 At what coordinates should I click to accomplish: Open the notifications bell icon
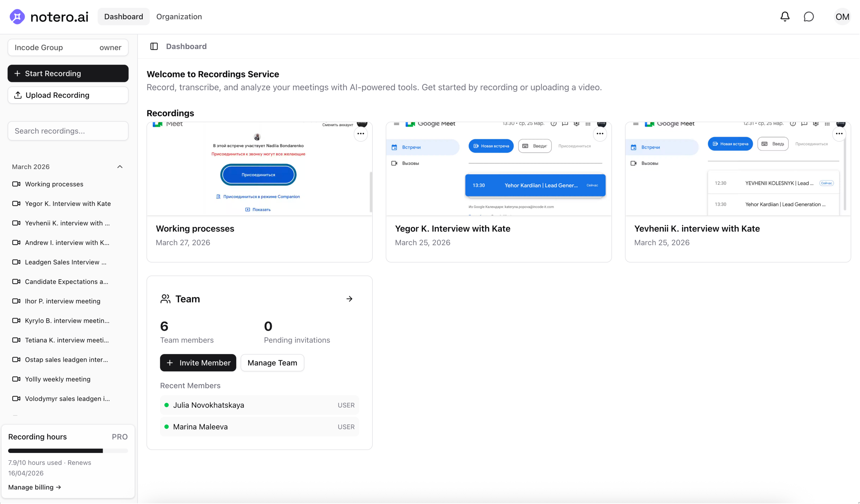click(x=785, y=16)
